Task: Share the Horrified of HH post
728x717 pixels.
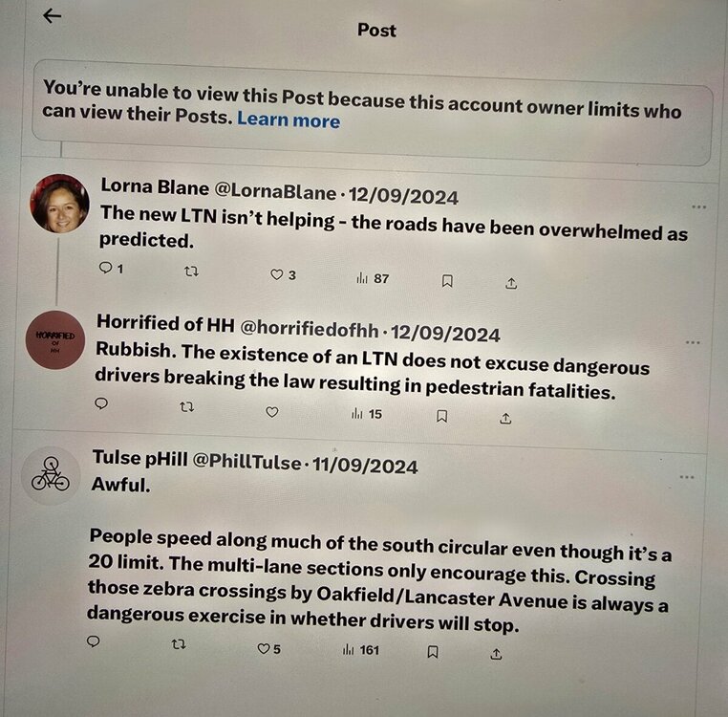Action: 505,419
